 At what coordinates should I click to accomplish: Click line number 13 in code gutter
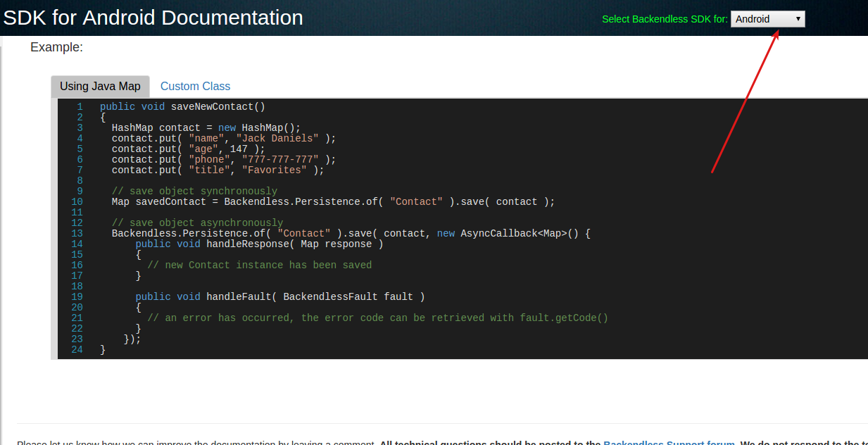point(77,233)
